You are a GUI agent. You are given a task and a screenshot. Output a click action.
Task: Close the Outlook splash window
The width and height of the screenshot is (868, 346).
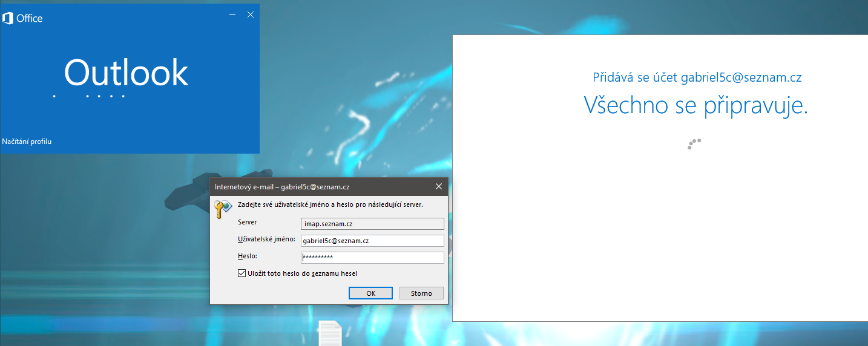(x=251, y=15)
